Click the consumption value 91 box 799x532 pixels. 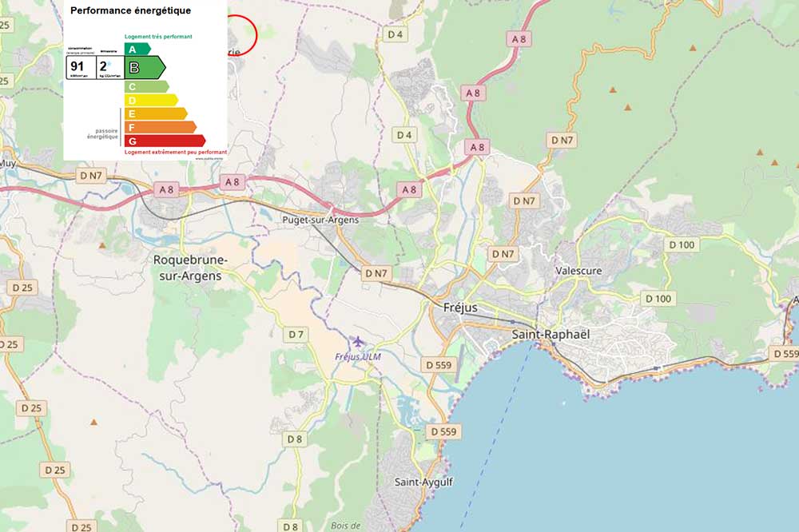(x=80, y=67)
